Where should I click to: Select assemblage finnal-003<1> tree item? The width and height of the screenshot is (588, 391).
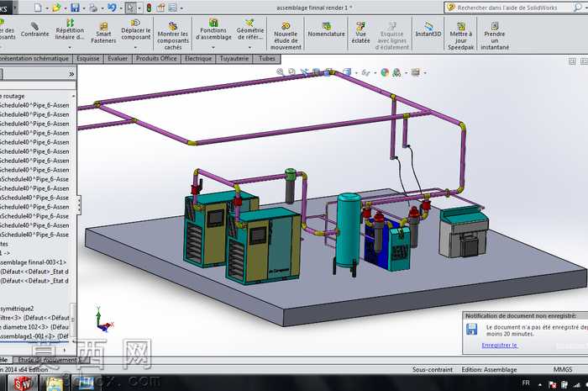(34, 262)
